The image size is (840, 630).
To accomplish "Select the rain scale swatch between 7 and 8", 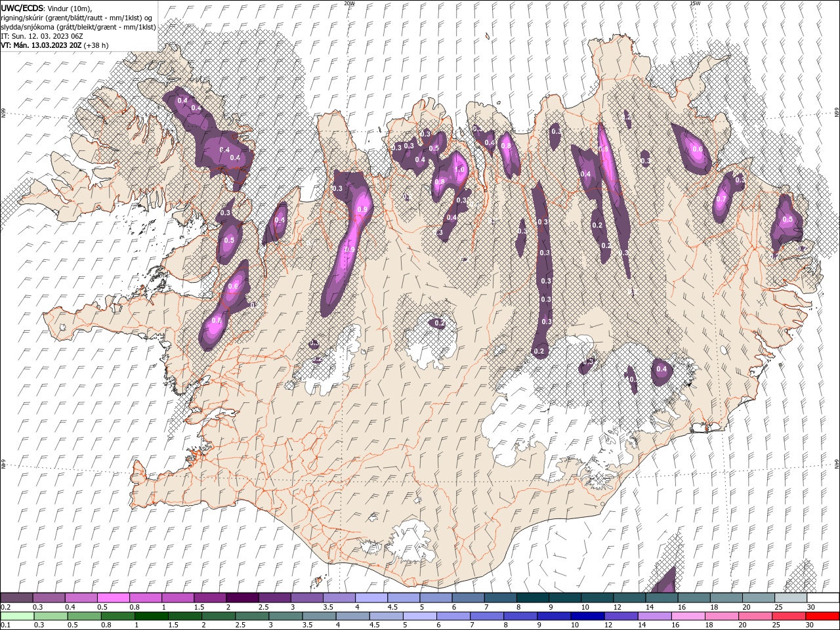I will pos(487,616).
